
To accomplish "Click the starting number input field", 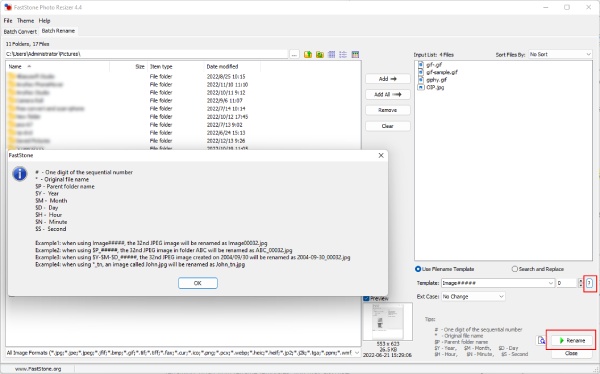I will (567, 283).
